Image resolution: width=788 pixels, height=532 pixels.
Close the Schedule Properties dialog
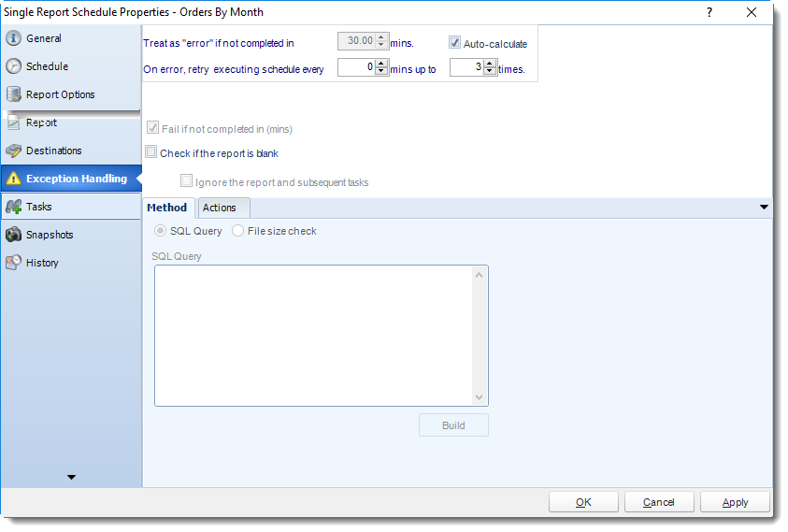point(752,12)
